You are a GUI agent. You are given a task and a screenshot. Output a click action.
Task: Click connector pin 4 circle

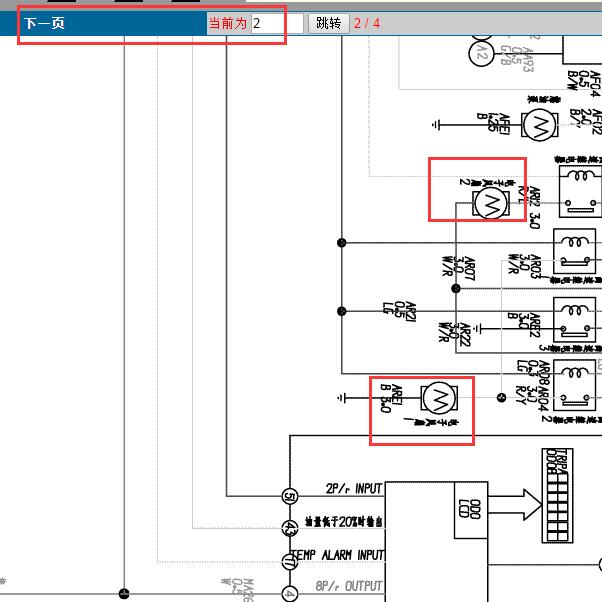(290, 593)
